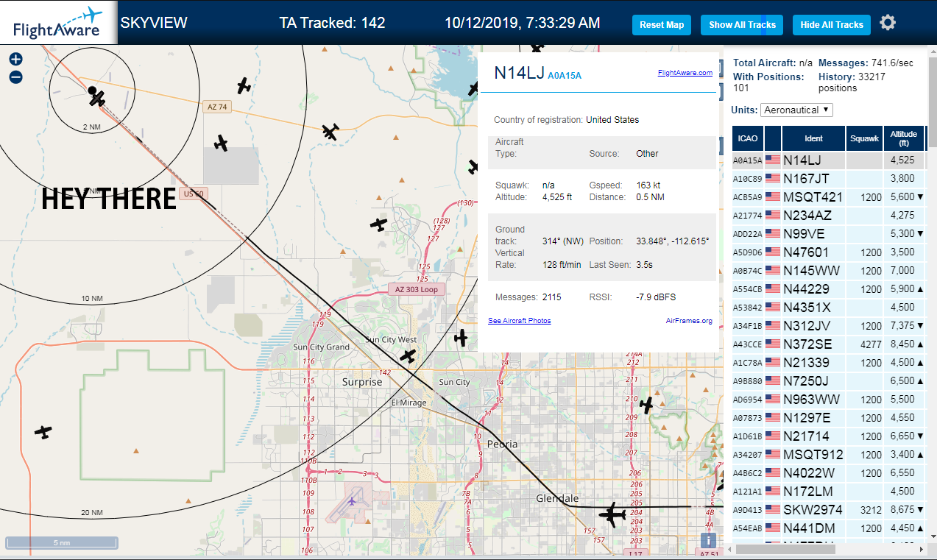Open the See Aircraft Photos link
The height and width of the screenshot is (560, 937).
click(519, 321)
